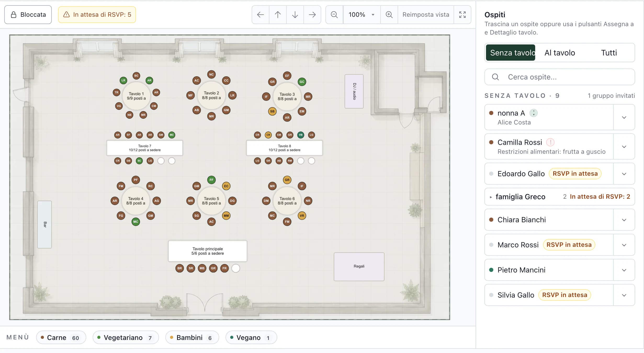The height and width of the screenshot is (353, 644).
Task: Expand the Silvia Gallo card chevron
Action: (x=624, y=295)
